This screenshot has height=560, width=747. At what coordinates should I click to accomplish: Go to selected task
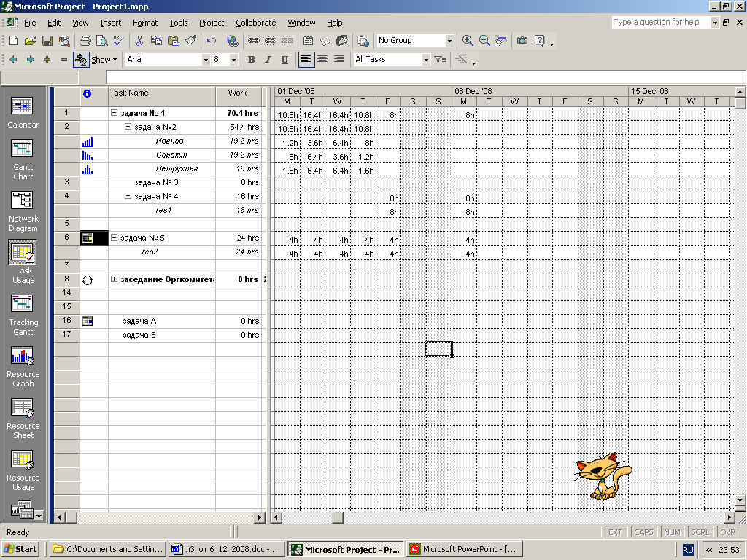tap(501, 41)
